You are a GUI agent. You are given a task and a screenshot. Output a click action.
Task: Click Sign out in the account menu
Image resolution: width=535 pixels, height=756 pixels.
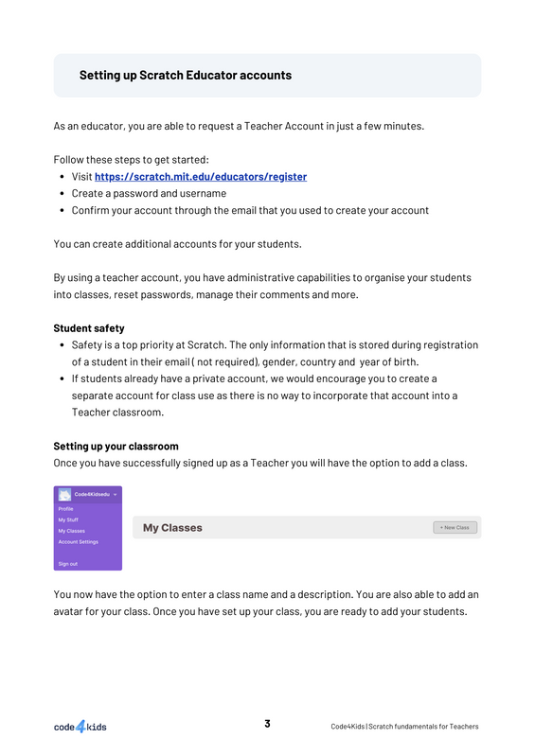pyautogui.click(x=67, y=564)
